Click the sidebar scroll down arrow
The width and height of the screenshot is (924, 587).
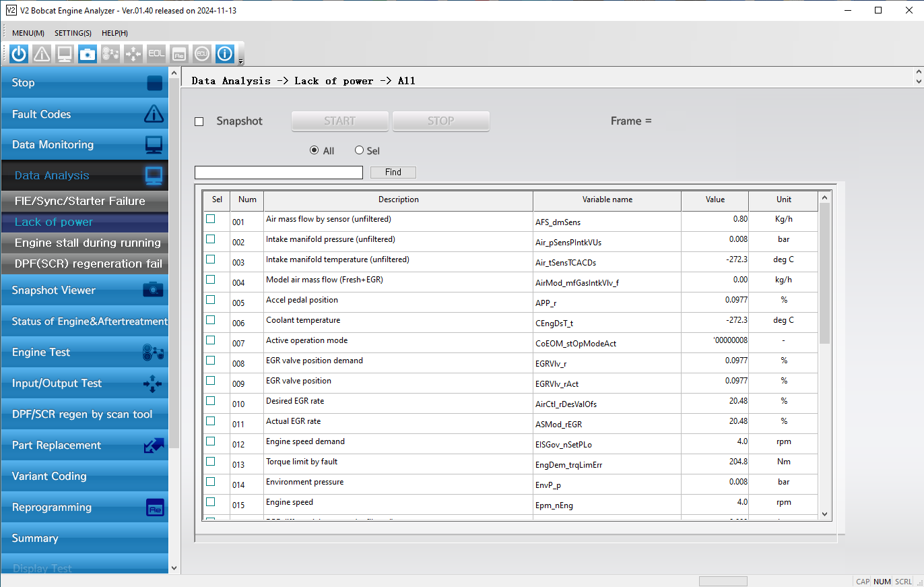click(x=174, y=568)
